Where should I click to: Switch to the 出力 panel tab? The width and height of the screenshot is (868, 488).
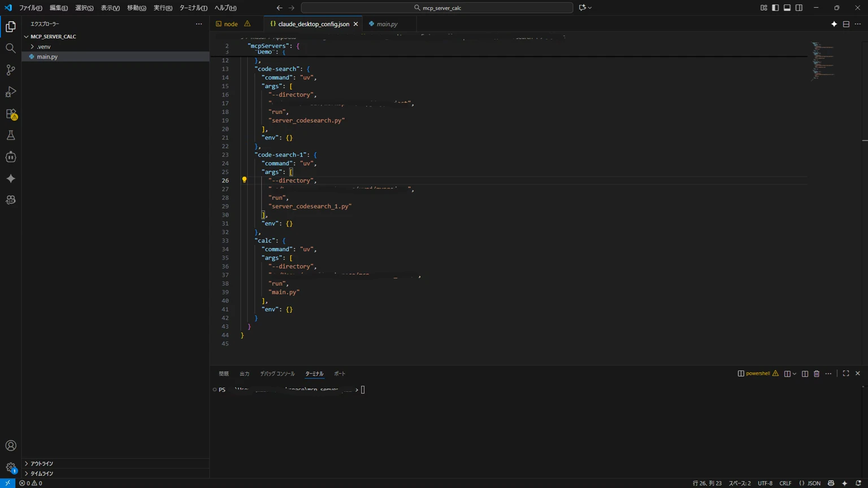(x=244, y=374)
